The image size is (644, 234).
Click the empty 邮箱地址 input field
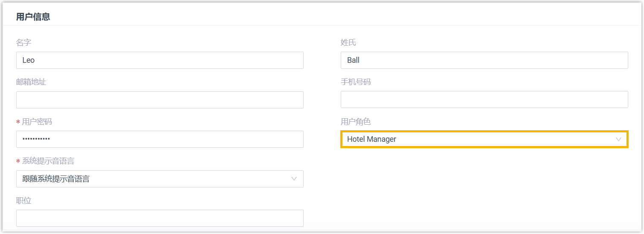pyautogui.click(x=160, y=100)
